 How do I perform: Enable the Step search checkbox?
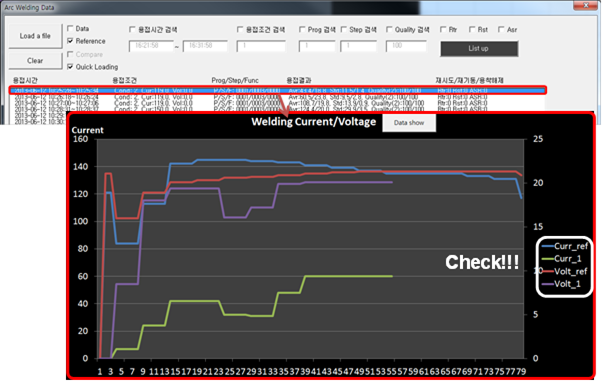pyautogui.click(x=344, y=30)
